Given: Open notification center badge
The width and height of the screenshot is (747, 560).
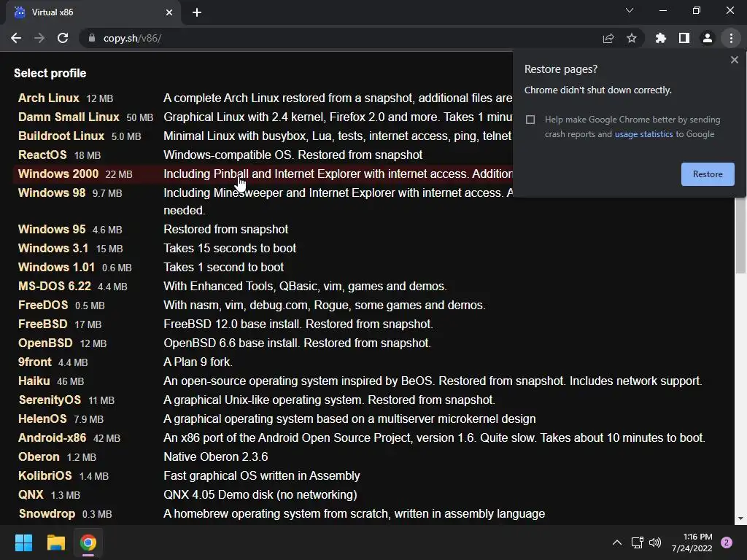Looking at the screenshot, I should [x=727, y=542].
